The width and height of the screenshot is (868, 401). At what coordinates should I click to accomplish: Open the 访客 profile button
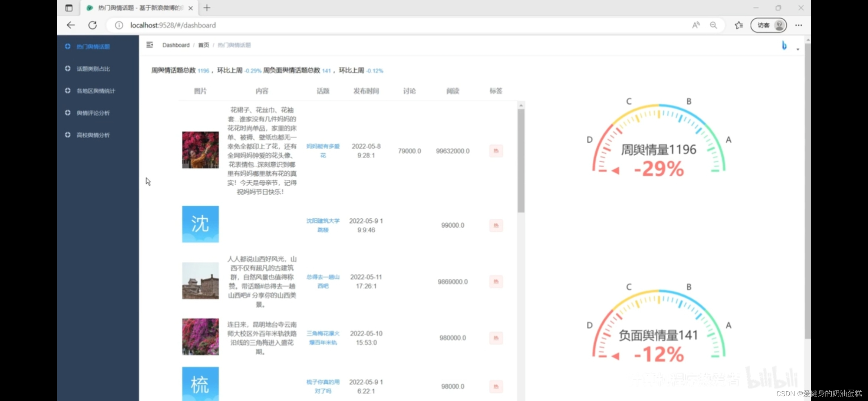[x=768, y=25]
